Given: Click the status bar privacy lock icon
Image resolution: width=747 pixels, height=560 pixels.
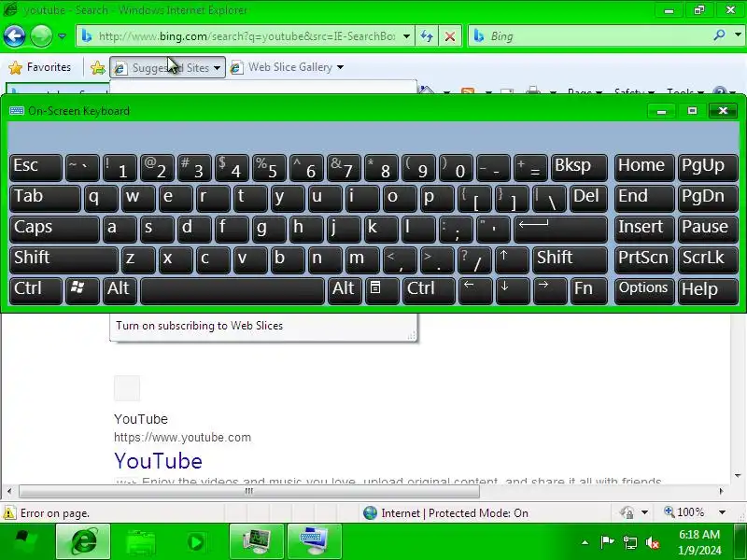Looking at the screenshot, I should (x=627, y=512).
